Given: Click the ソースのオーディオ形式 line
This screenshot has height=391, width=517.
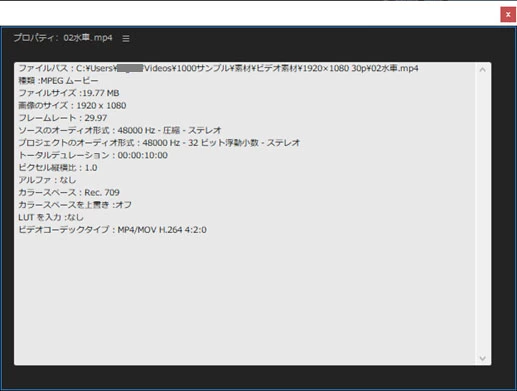Looking at the screenshot, I should coord(120,130).
